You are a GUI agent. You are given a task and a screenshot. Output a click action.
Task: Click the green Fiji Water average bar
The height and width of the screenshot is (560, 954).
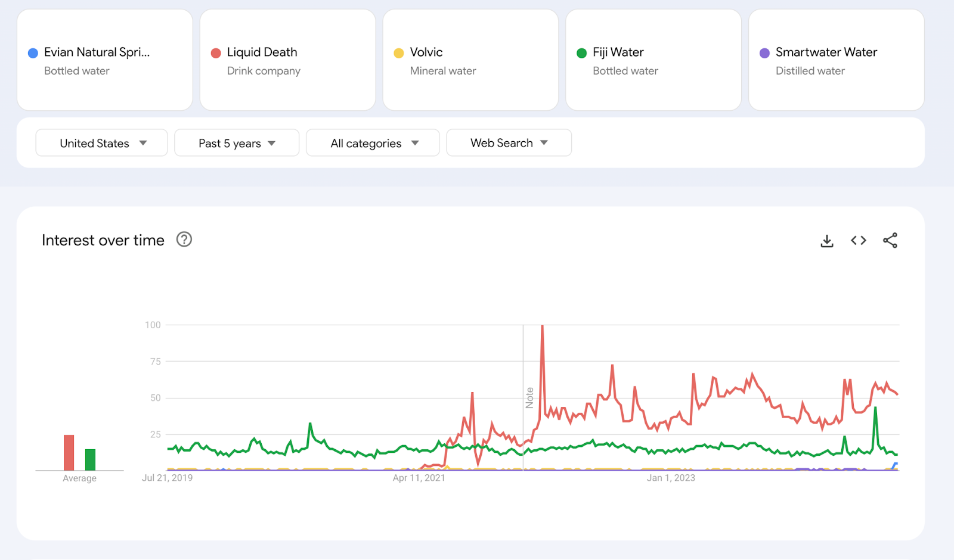90,460
